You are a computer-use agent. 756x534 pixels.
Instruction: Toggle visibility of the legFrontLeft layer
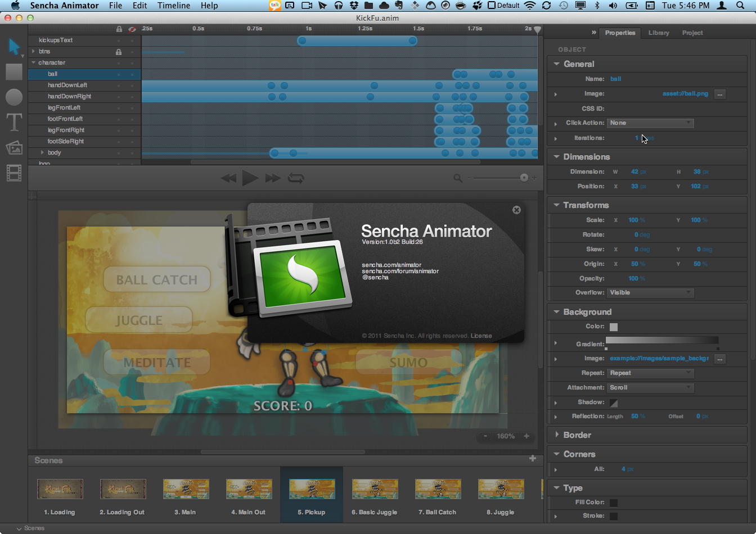[132, 108]
